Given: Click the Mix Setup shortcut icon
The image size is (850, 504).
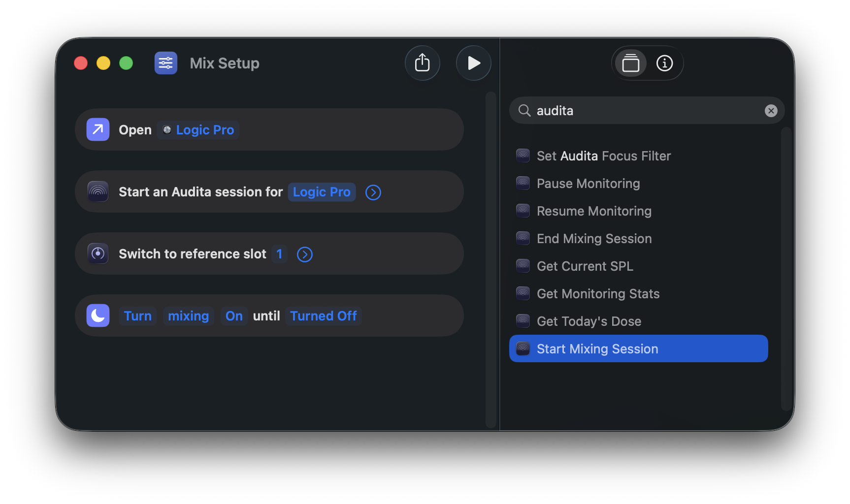Looking at the screenshot, I should 166,63.
